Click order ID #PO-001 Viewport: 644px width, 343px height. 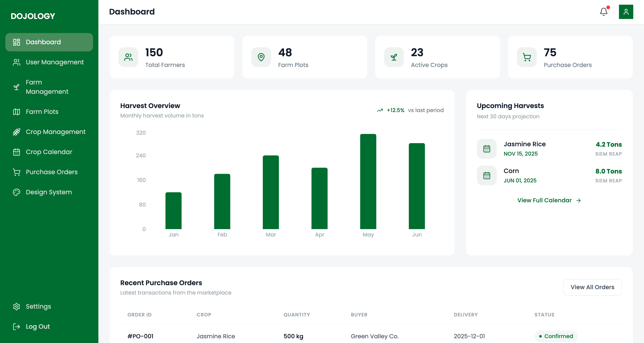click(x=140, y=336)
